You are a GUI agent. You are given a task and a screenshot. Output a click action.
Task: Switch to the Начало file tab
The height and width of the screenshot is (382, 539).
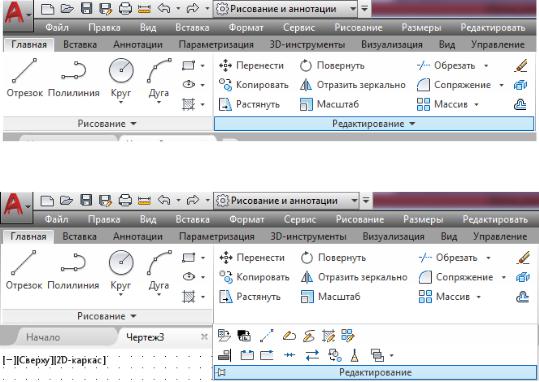tap(43, 337)
